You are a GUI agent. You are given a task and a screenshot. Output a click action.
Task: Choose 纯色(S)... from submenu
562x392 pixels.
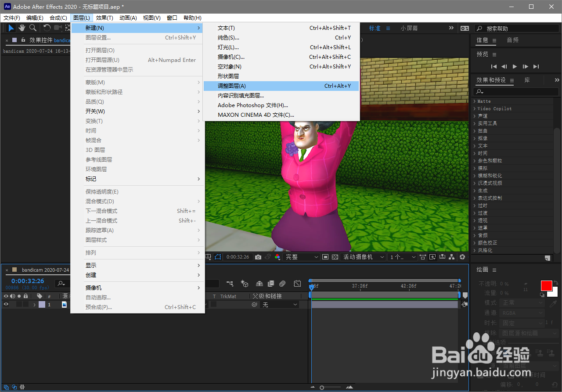click(x=281, y=38)
